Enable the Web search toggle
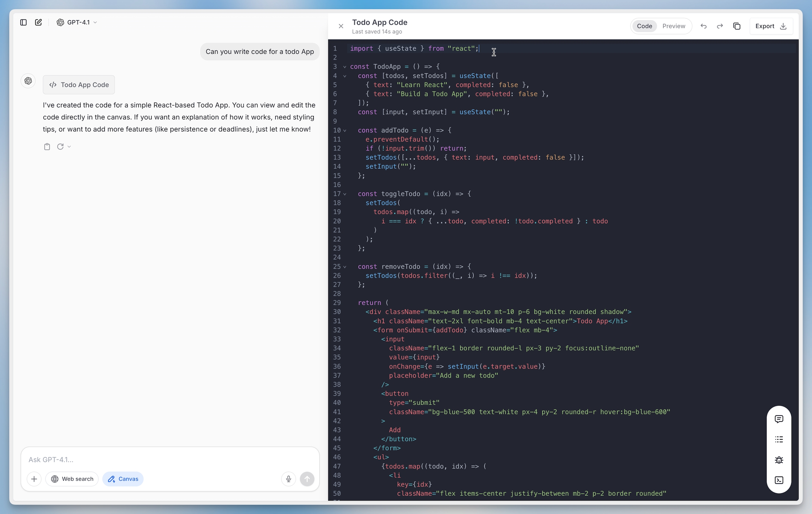Image resolution: width=812 pixels, height=514 pixels. 72,479
